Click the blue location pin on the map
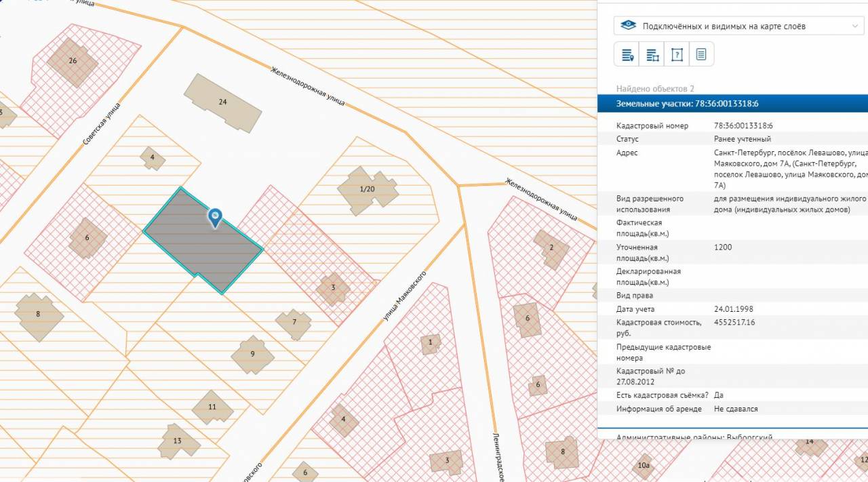The width and height of the screenshot is (868, 482). (x=215, y=217)
